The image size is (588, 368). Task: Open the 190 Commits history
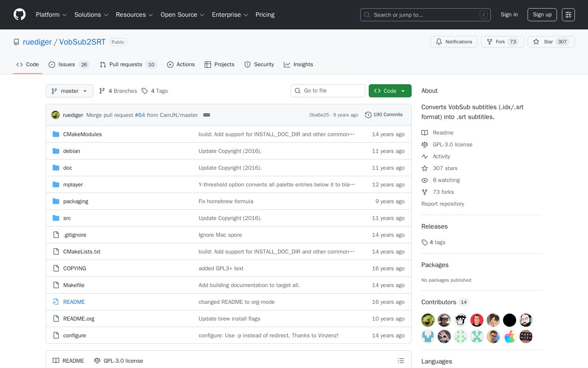click(384, 115)
